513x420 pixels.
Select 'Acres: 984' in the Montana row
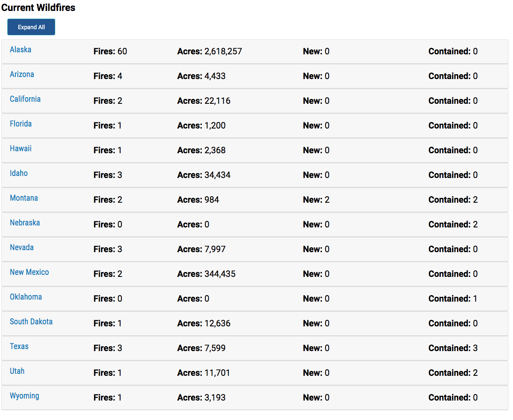198,200
